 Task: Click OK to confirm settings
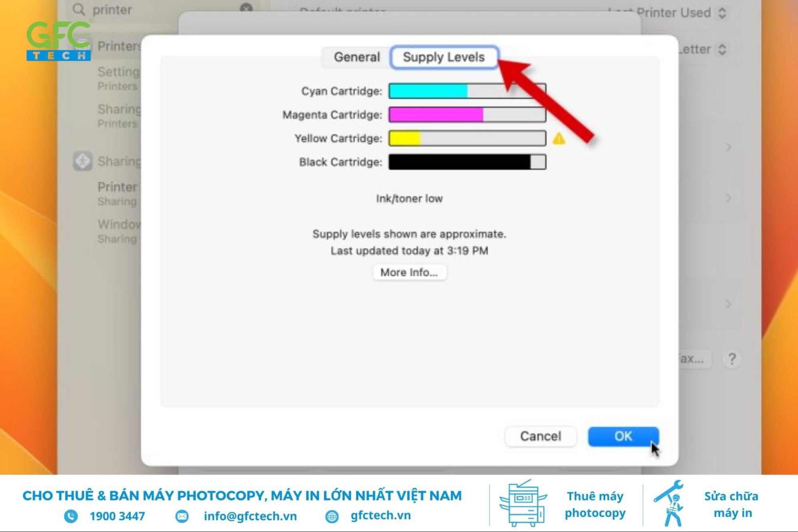pyautogui.click(x=622, y=436)
